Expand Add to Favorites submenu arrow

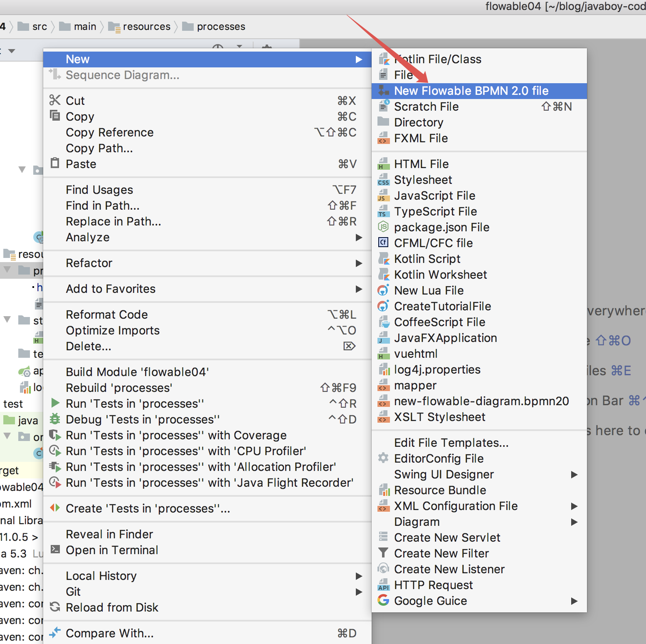pyautogui.click(x=359, y=289)
